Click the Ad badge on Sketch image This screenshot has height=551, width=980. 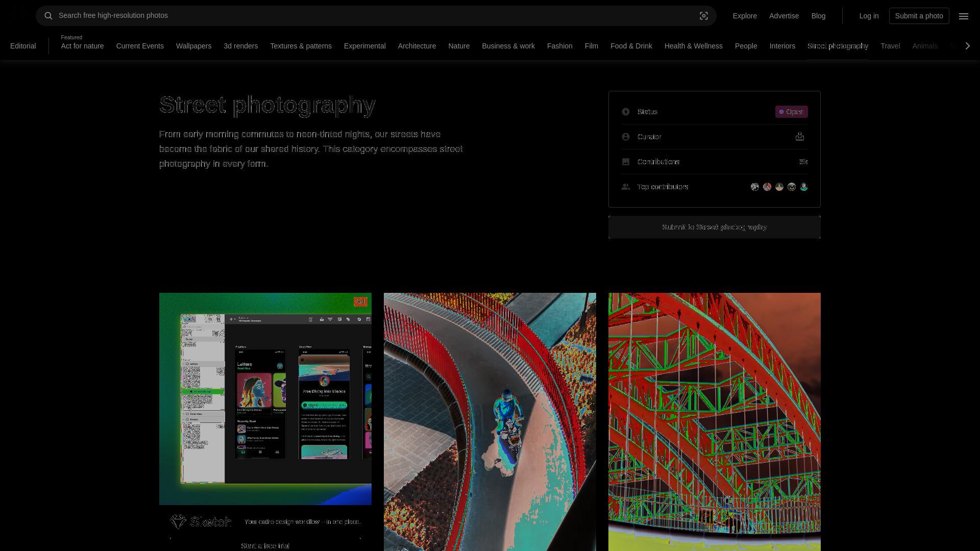coord(360,302)
